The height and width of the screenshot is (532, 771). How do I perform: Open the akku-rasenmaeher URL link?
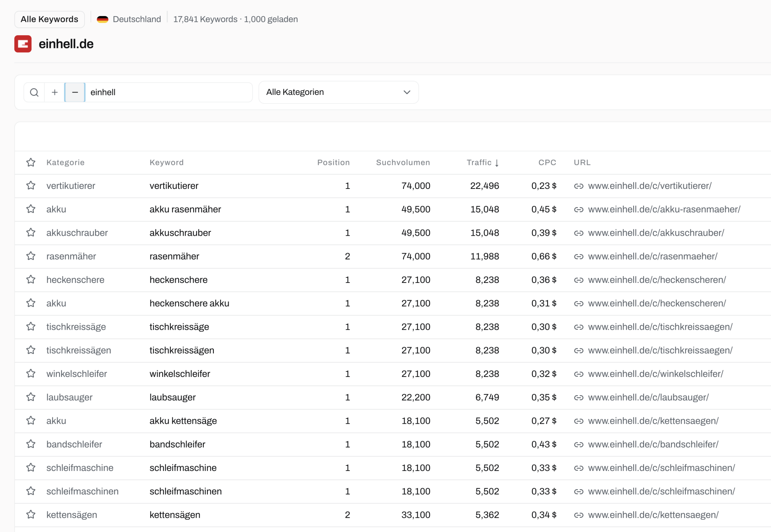pos(664,209)
